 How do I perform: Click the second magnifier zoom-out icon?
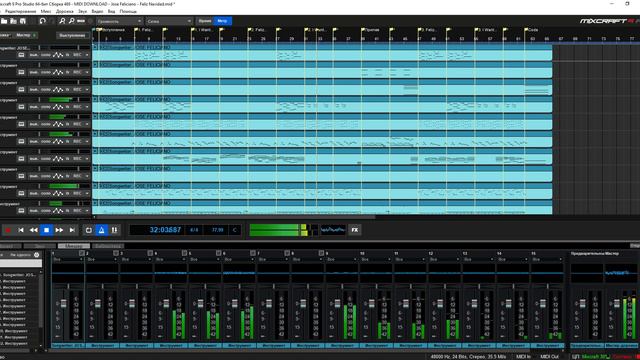tap(71, 21)
